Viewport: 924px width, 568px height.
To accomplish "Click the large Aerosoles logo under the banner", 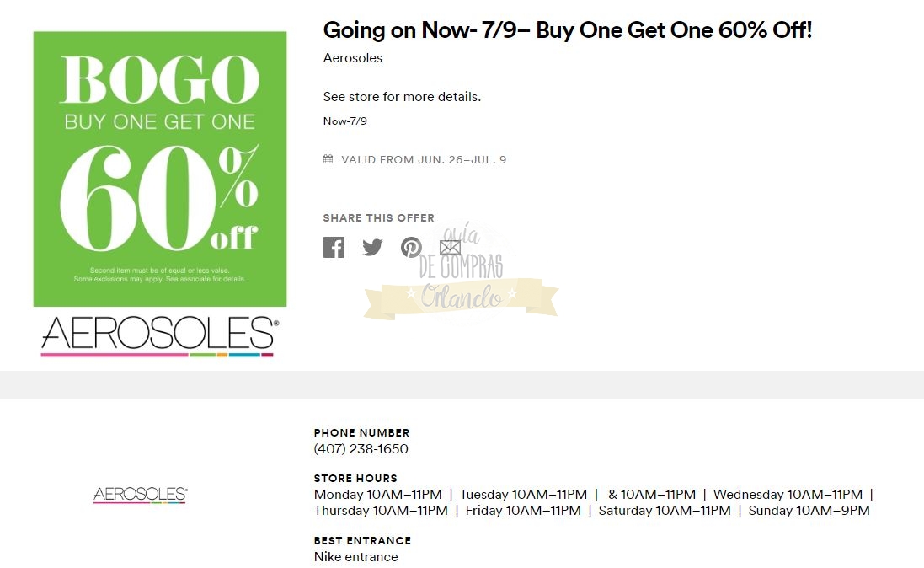I will pos(158,335).
